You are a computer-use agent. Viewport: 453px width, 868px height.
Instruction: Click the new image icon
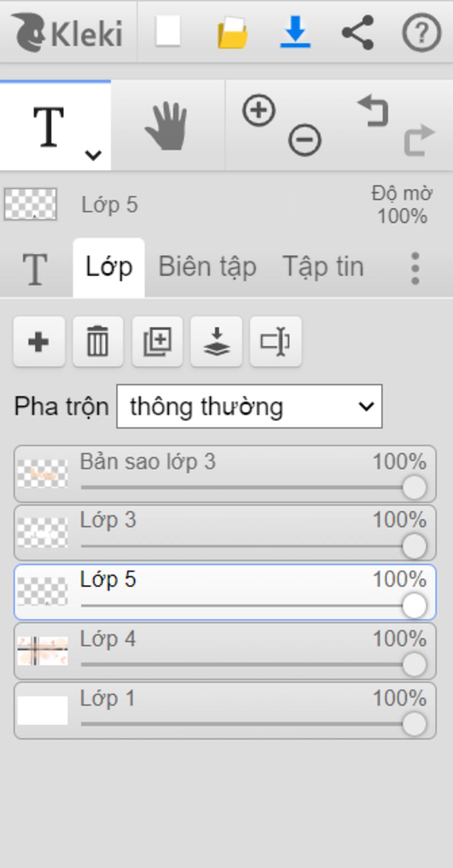168,31
